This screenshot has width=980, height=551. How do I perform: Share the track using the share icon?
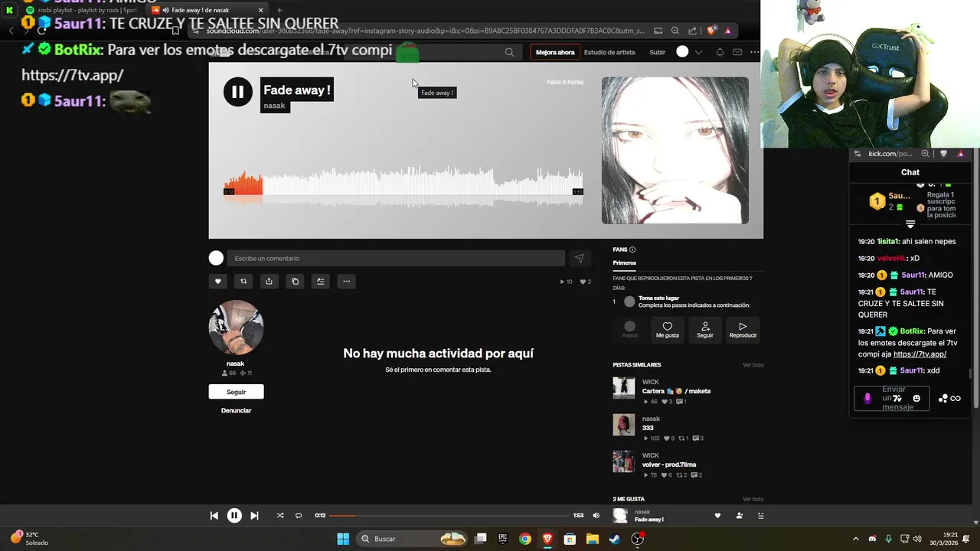click(269, 282)
